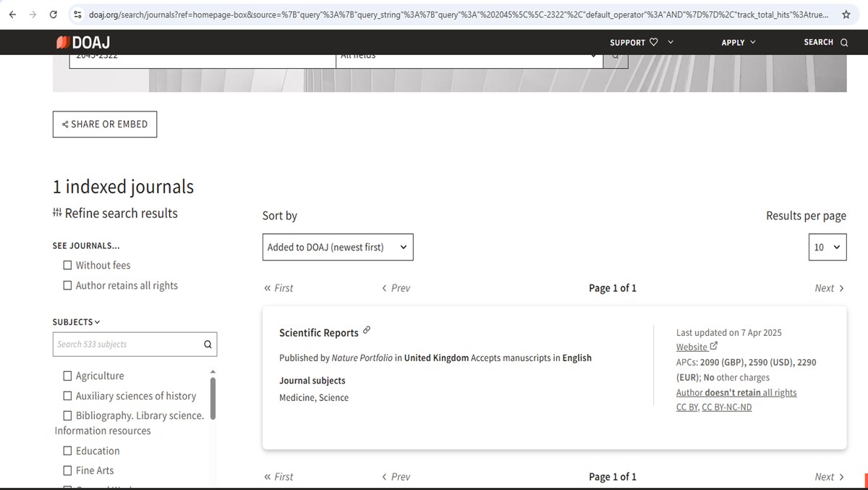
Task: Click the bottom First pagination link
Action: (x=278, y=477)
